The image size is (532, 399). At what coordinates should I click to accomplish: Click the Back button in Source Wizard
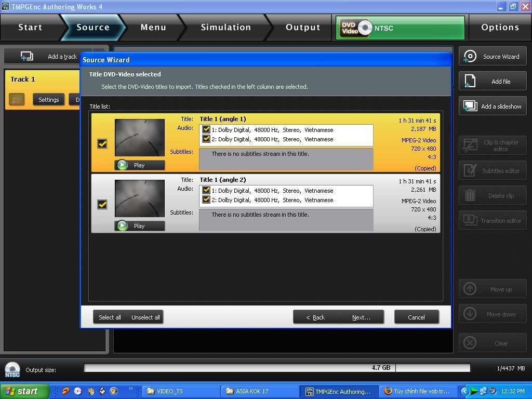[315, 317]
